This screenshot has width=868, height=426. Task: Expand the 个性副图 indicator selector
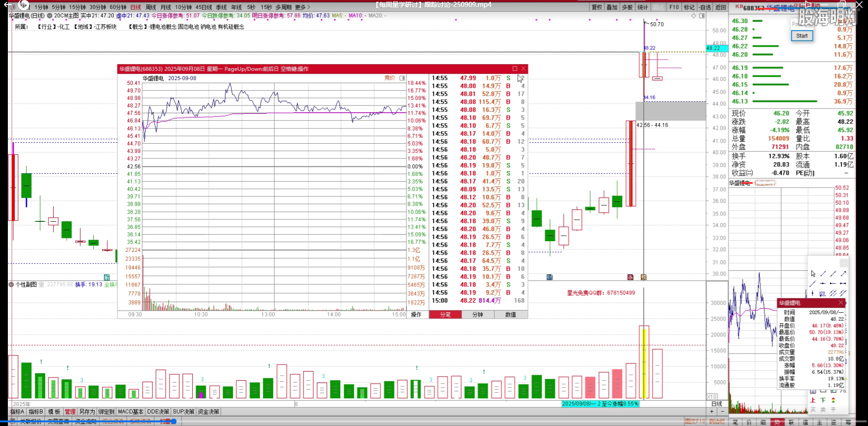click(x=11, y=285)
